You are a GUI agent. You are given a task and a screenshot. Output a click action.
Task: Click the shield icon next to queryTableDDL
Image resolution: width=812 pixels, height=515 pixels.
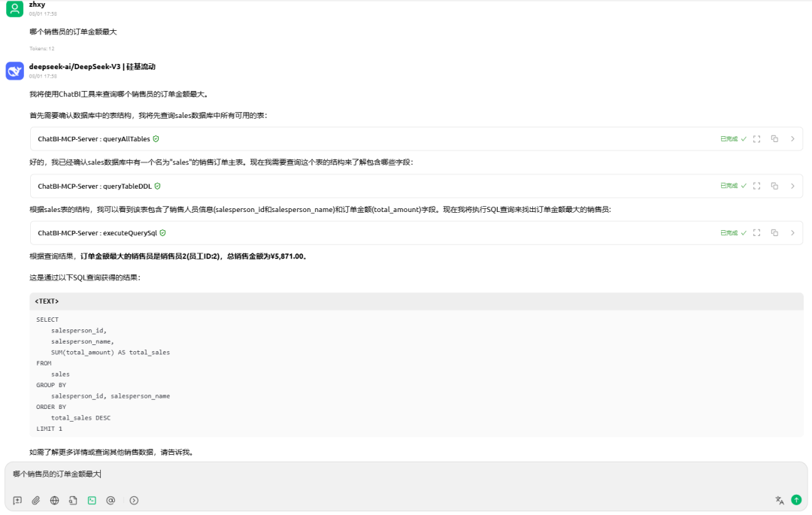click(157, 186)
